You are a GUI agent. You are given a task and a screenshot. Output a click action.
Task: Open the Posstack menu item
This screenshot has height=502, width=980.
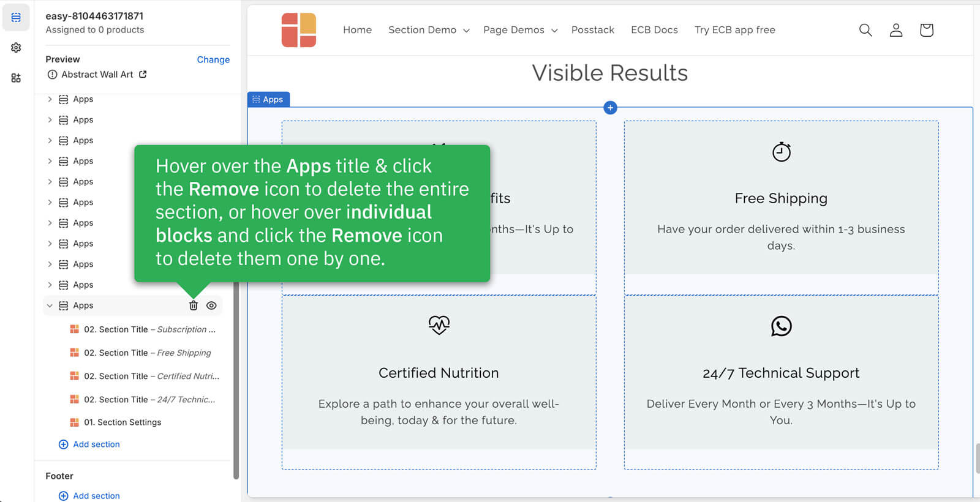(592, 30)
